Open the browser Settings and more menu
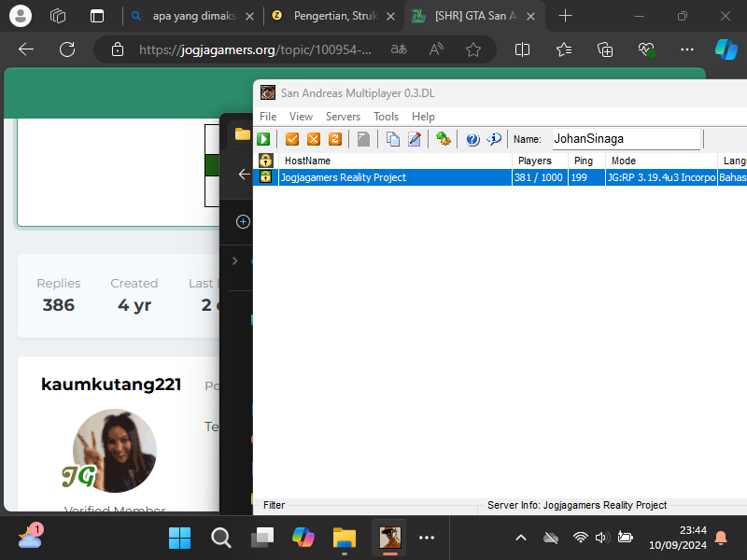747x560 pixels. [x=687, y=49]
